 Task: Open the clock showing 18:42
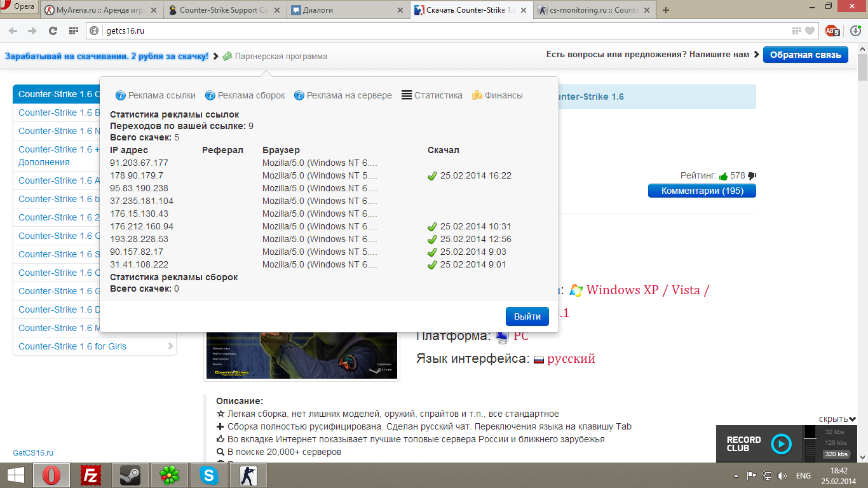pos(839,475)
